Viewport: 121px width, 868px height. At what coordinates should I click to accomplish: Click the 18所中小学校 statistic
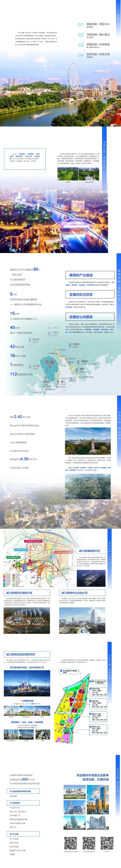point(18,355)
